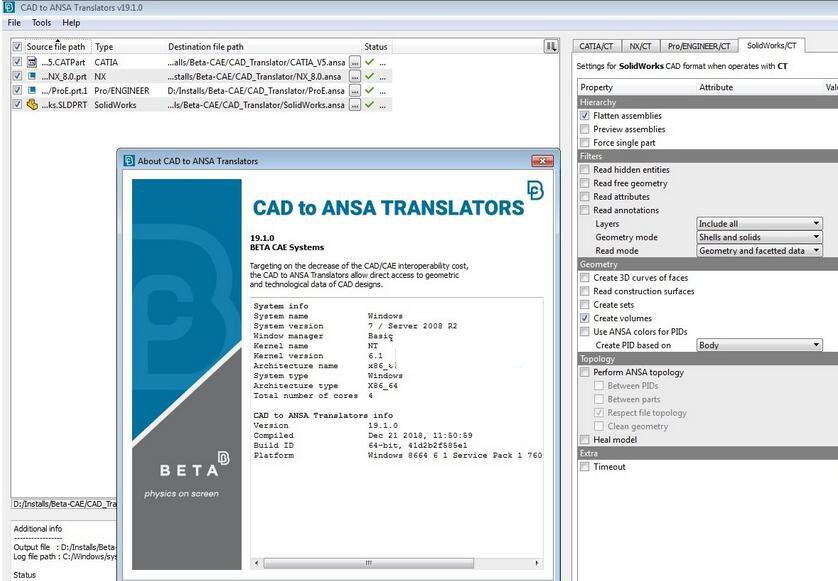Image resolution: width=838 pixels, height=581 pixels.
Task: Open Geometry mode dropdown Shells and solids
Action: [x=759, y=237]
